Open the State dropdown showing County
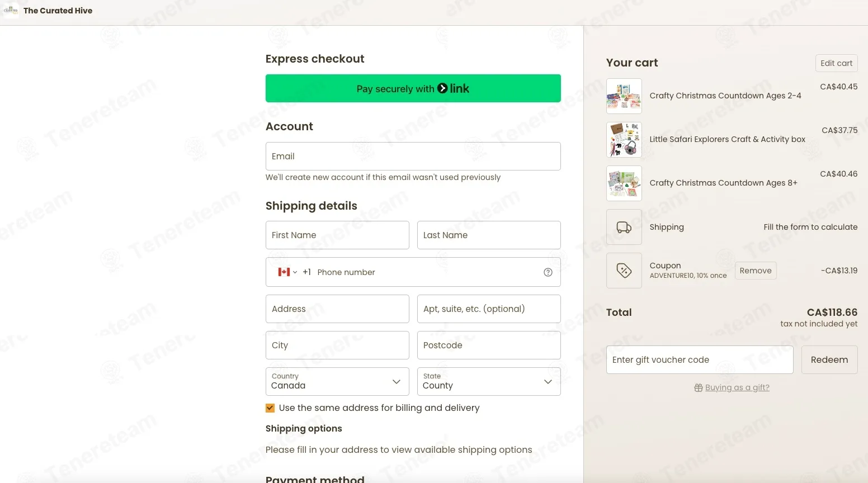Screen dimensions: 868x483 (489, 381)
